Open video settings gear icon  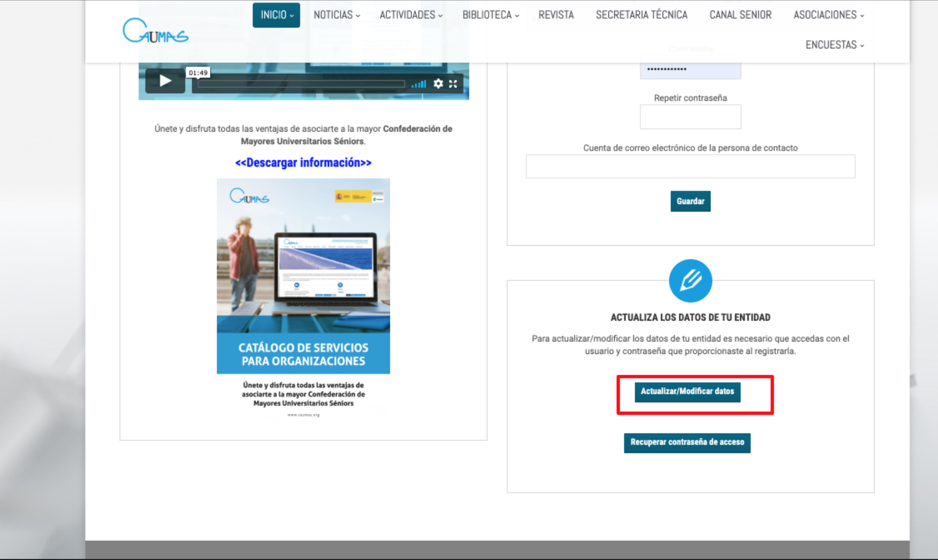point(438,83)
